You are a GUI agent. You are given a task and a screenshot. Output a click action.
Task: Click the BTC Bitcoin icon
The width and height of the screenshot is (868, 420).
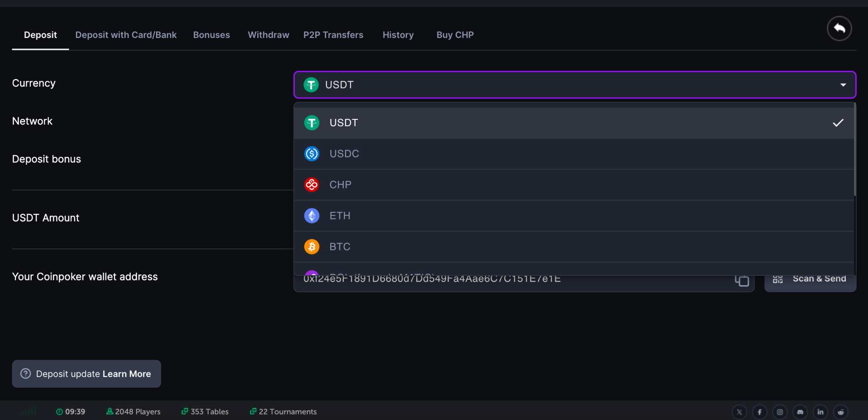tap(312, 246)
